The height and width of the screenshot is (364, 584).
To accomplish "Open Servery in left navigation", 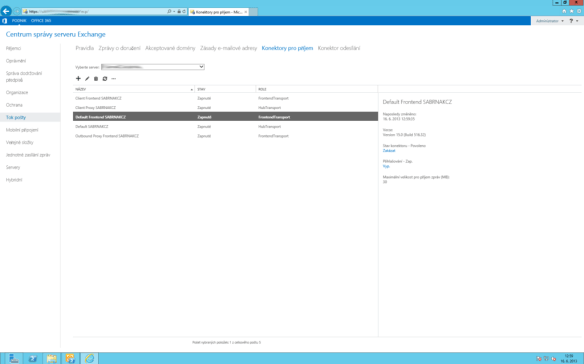I will pyautogui.click(x=13, y=167).
